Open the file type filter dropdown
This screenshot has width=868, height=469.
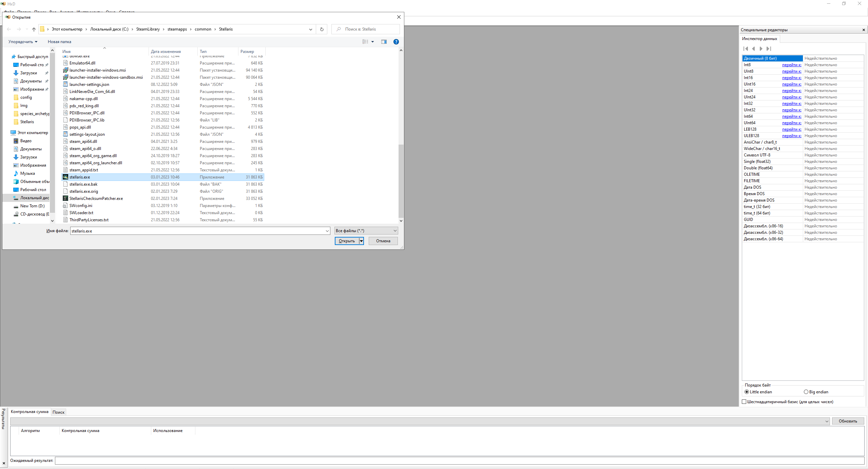[x=366, y=231]
